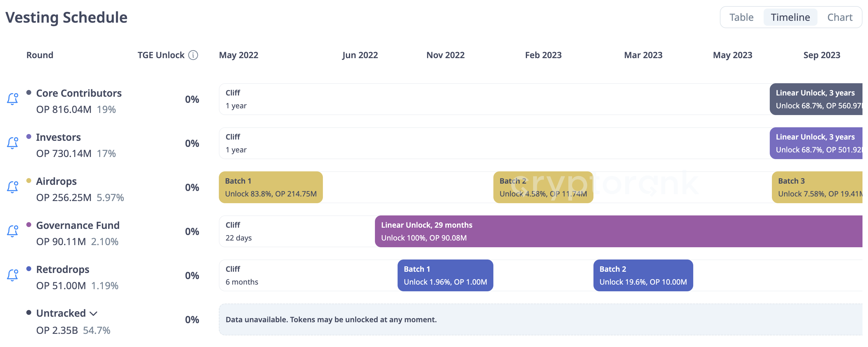Click the Core Contributors alert bell icon

[13, 99]
